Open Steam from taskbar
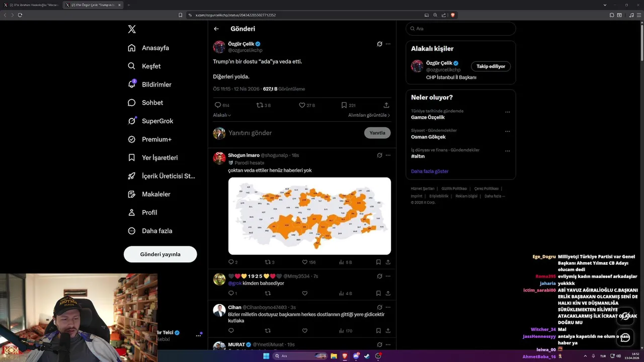644x362 pixels. [x=367, y=356]
